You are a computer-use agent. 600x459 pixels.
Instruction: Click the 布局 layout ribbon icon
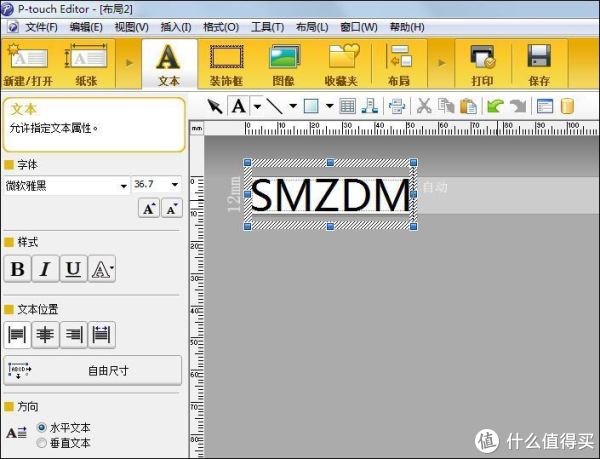399,64
